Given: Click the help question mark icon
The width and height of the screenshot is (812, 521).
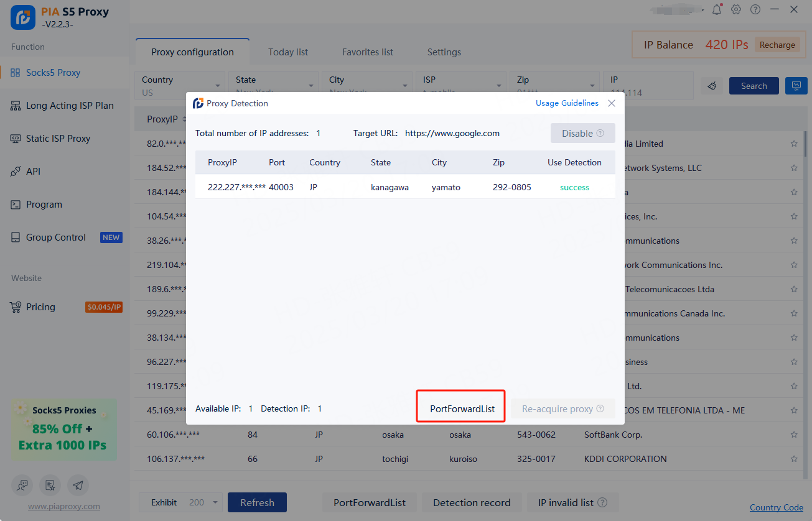Looking at the screenshot, I should (x=755, y=9).
